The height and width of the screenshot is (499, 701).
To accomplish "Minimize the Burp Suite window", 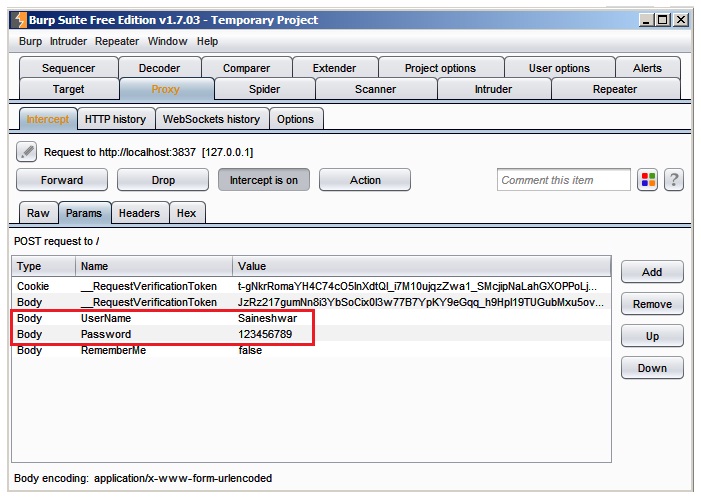I will click(645, 20).
